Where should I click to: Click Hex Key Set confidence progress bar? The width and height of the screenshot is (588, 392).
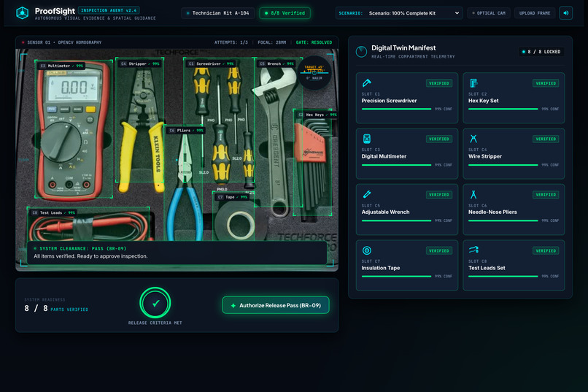(x=503, y=109)
